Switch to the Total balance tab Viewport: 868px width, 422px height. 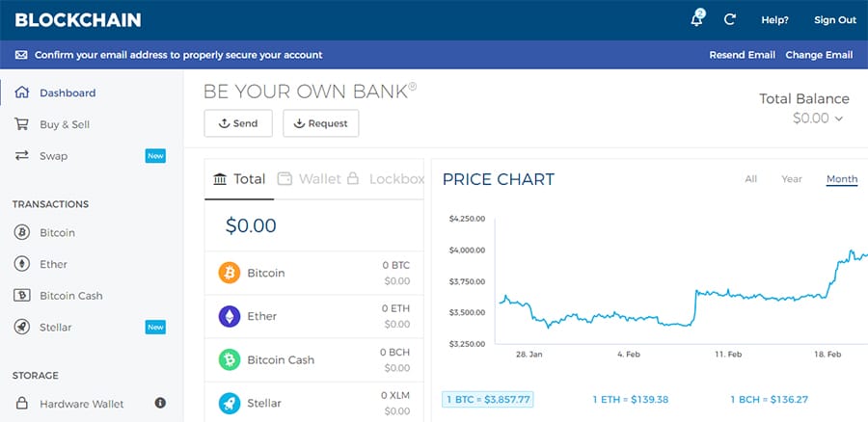[239, 179]
